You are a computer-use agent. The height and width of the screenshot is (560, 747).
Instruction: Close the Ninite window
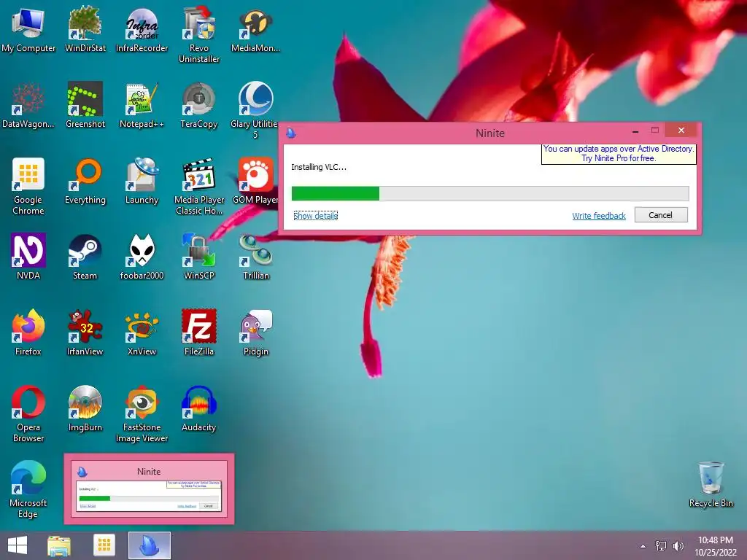click(x=681, y=130)
